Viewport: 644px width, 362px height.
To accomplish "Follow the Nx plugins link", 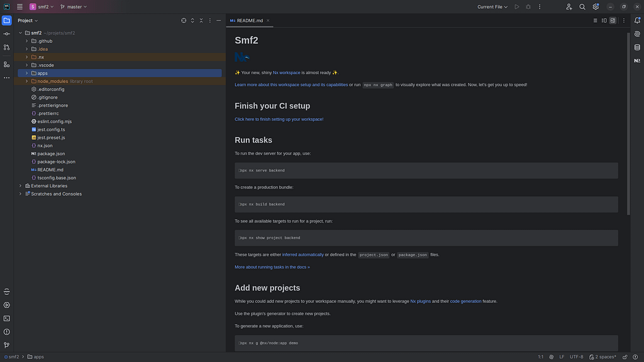I will click(421, 301).
